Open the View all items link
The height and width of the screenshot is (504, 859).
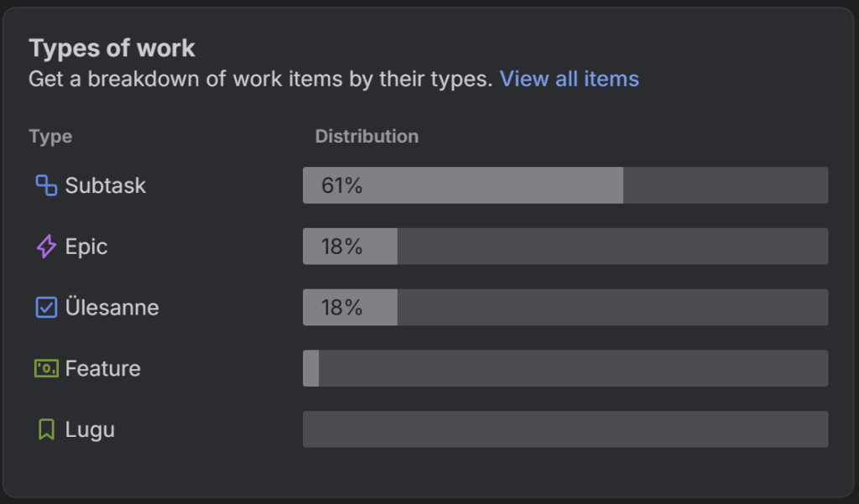point(569,79)
